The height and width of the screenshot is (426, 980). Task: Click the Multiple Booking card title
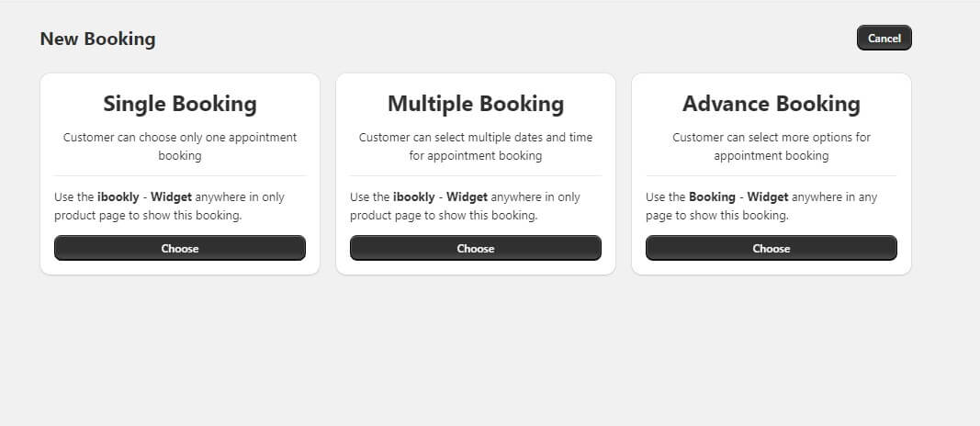pos(476,104)
